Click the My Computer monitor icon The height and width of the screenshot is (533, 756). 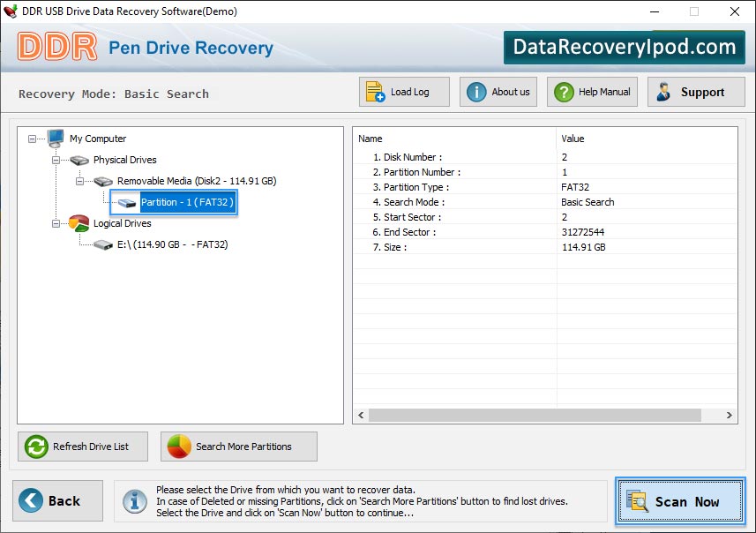click(x=56, y=139)
